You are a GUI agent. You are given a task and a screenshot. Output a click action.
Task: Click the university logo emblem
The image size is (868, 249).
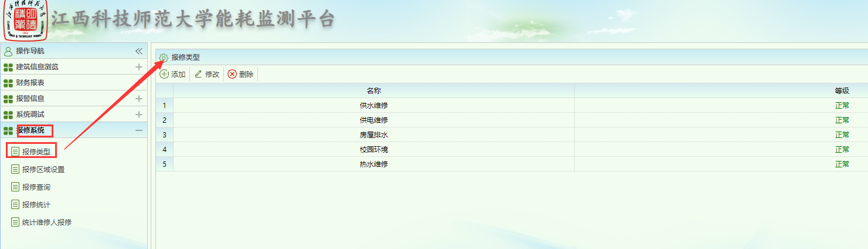coord(25,20)
